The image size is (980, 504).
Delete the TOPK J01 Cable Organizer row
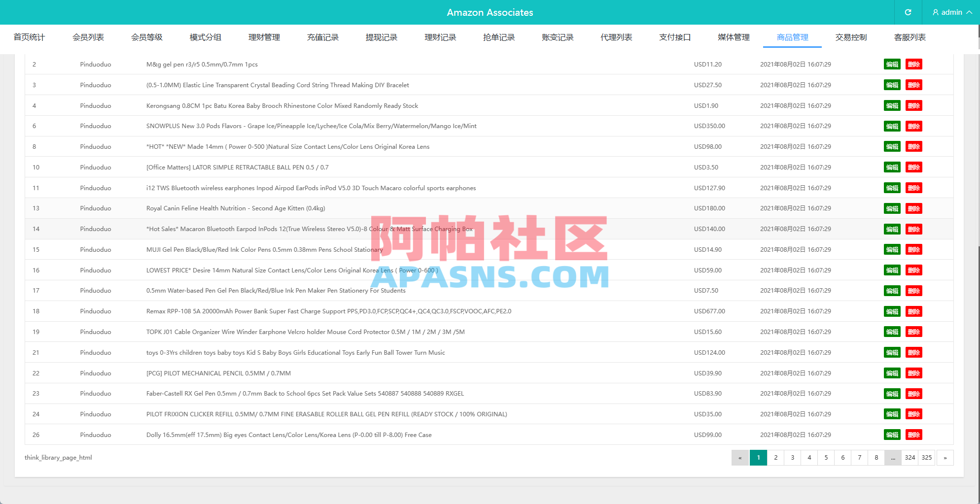coord(913,332)
